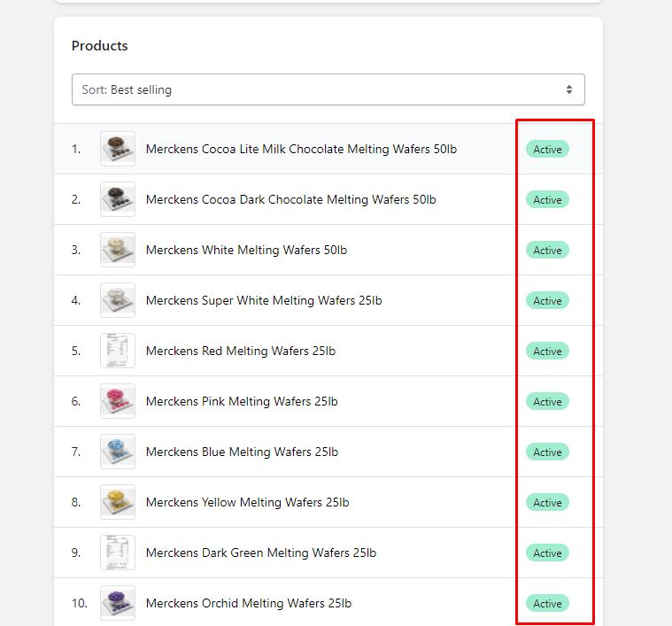The height and width of the screenshot is (626, 672).
Task: Click Active badge for Dark Green Melting Wafers
Action: click(547, 553)
